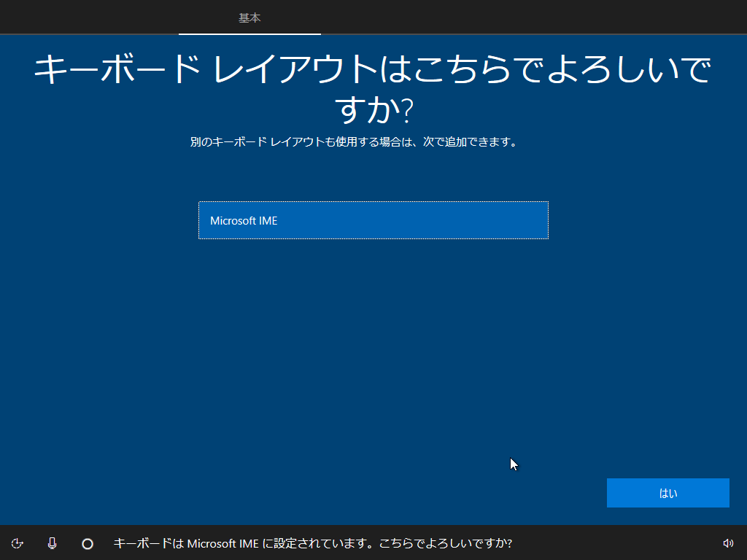Open accessibility options via the leftmost icon

tap(18, 543)
